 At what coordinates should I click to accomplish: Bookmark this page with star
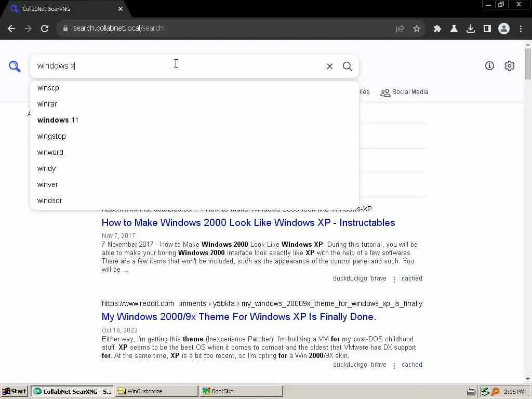click(416, 29)
